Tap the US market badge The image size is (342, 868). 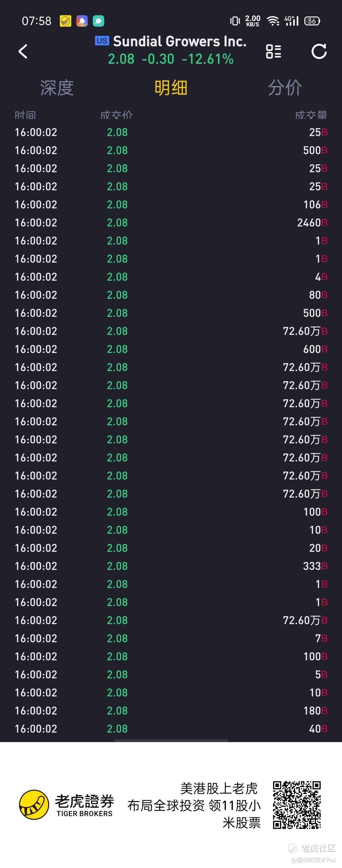point(102,41)
